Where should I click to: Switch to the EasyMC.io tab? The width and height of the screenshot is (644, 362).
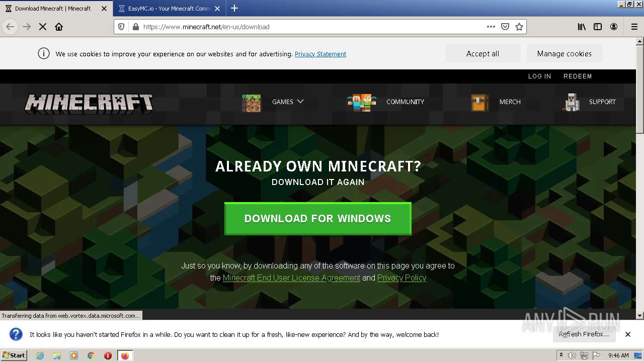pyautogui.click(x=170, y=9)
